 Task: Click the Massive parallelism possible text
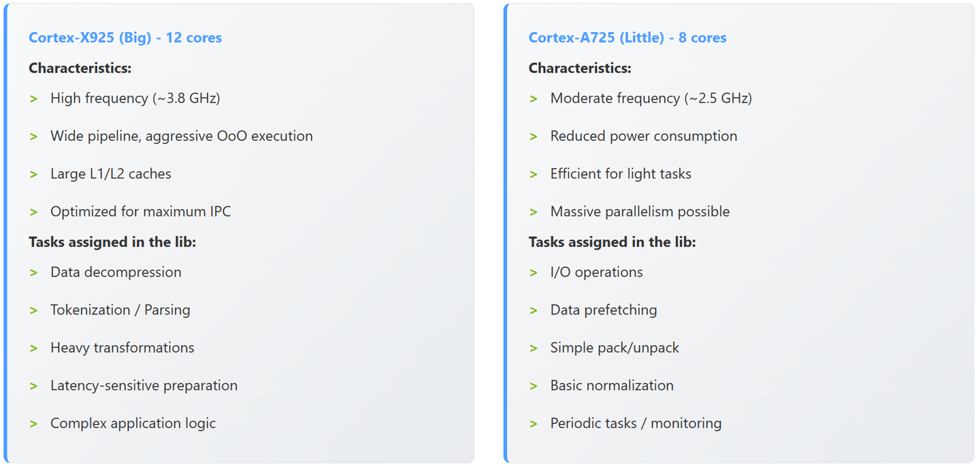(x=640, y=212)
